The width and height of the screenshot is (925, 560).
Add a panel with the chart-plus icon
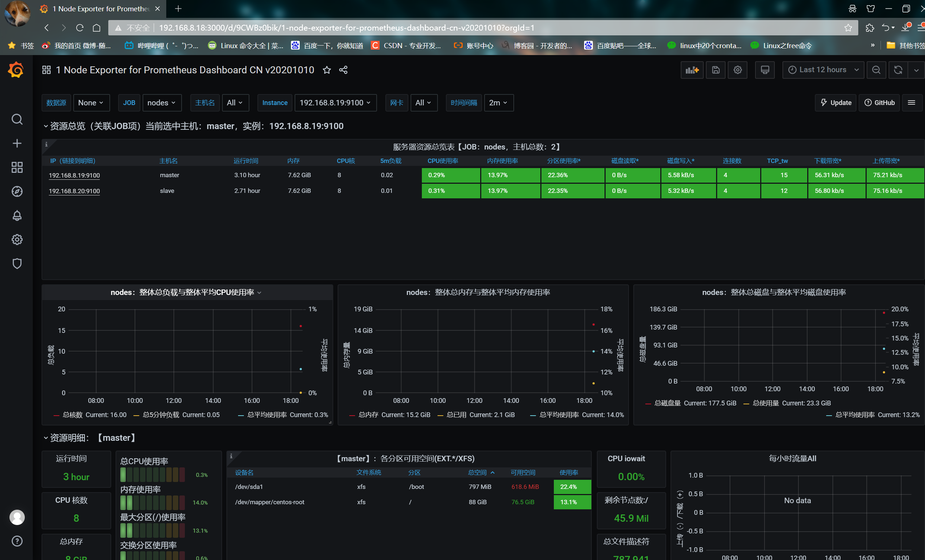(692, 70)
